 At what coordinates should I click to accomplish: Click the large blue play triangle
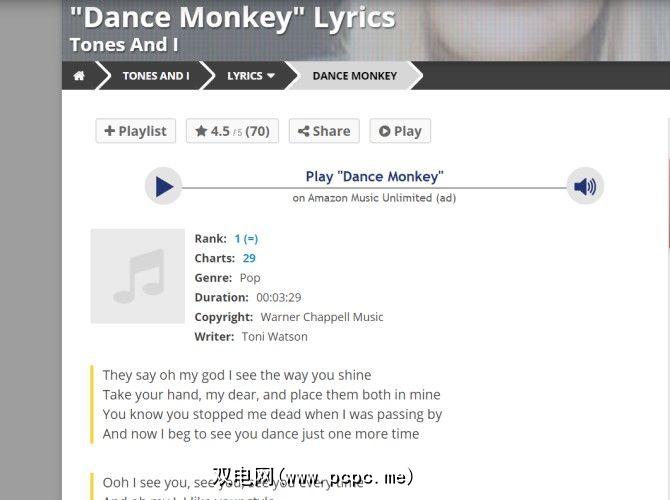164,186
